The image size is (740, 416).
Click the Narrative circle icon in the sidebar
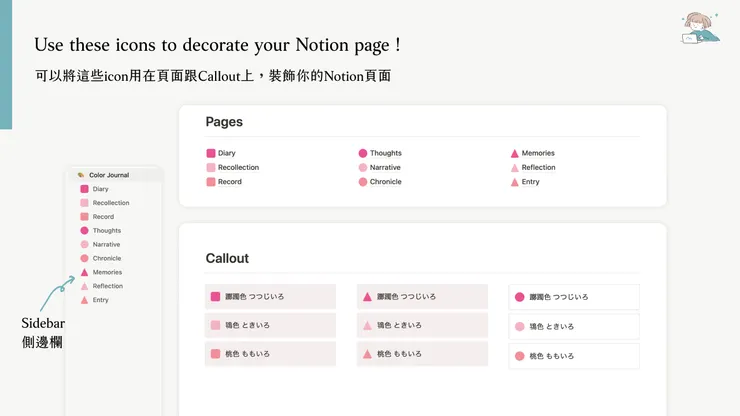tap(84, 244)
